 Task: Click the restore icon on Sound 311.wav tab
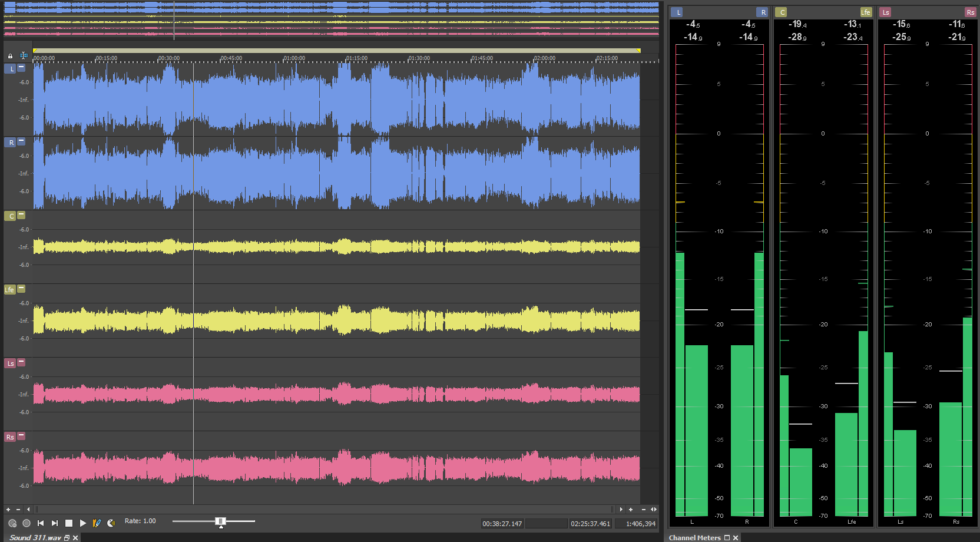tap(67, 538)
